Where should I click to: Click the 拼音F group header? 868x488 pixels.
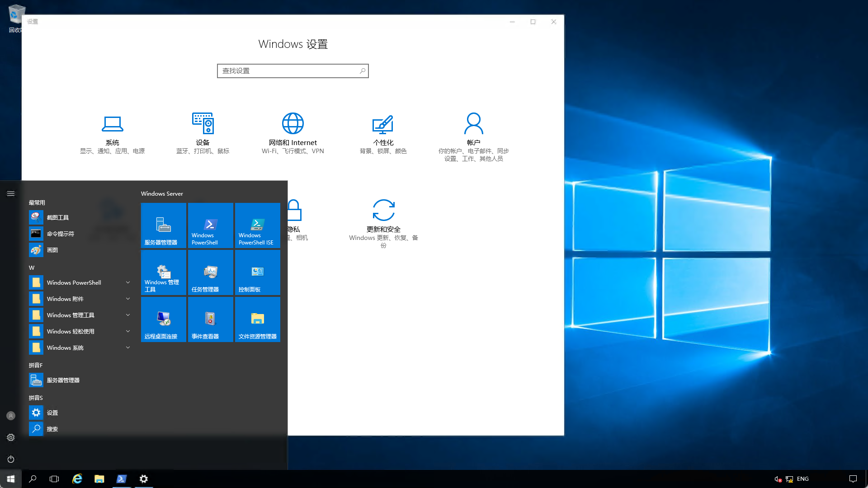pos(36,365)
